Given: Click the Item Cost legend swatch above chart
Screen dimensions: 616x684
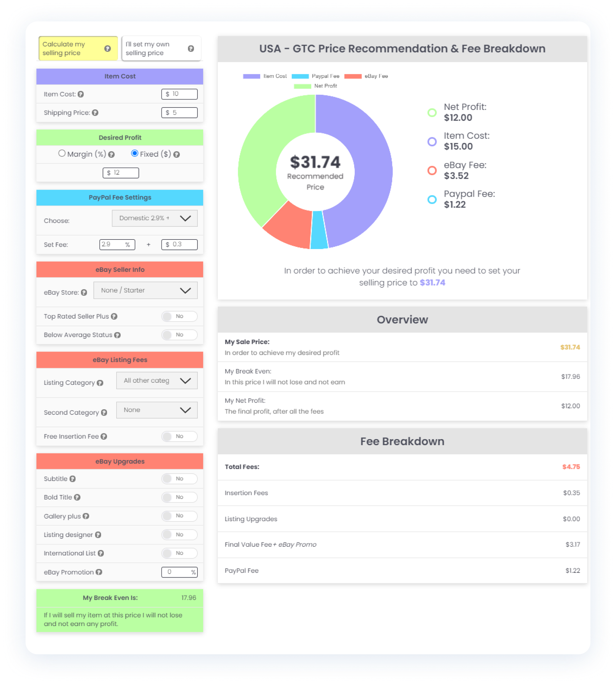Looking at the screenshot, I should pos(252,76).
